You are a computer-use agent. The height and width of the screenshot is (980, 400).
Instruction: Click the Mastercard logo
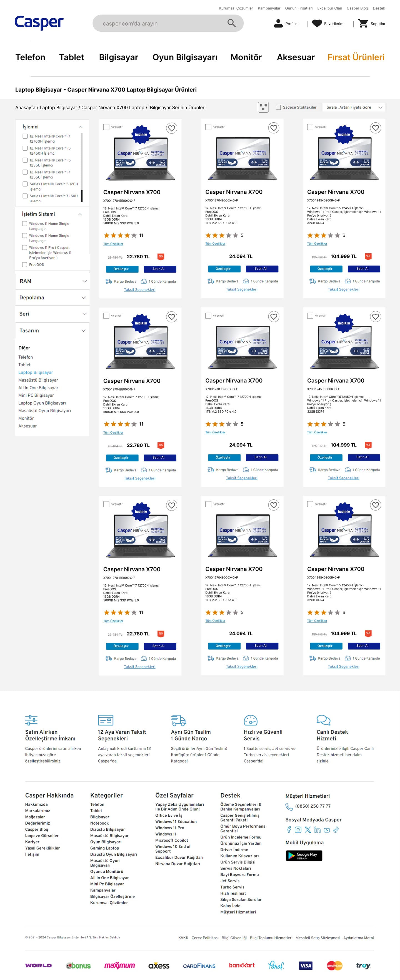(x=334, y=966)
